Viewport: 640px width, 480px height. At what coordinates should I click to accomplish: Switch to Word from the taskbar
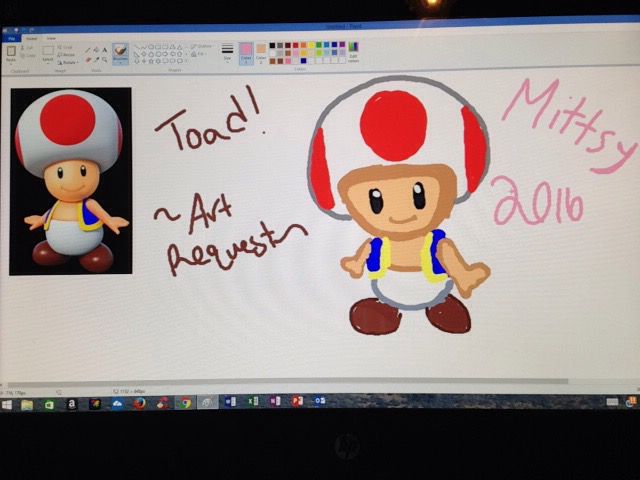[230, 402]
